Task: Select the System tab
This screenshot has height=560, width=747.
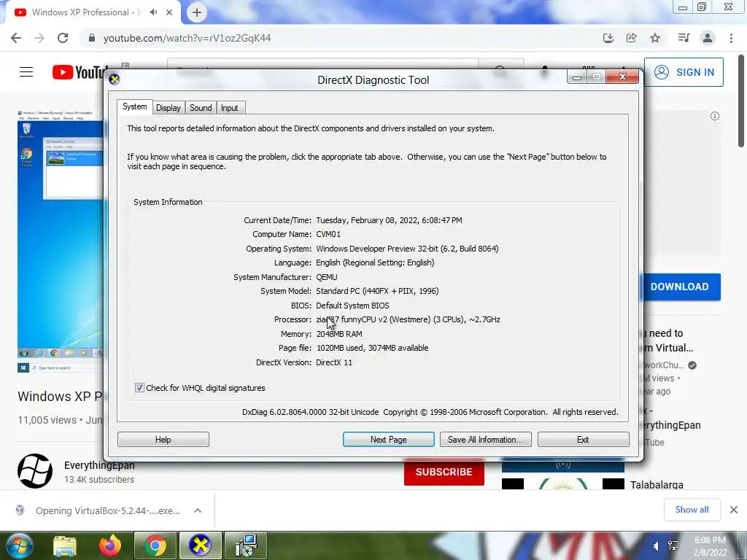Action: click(134, 106)
